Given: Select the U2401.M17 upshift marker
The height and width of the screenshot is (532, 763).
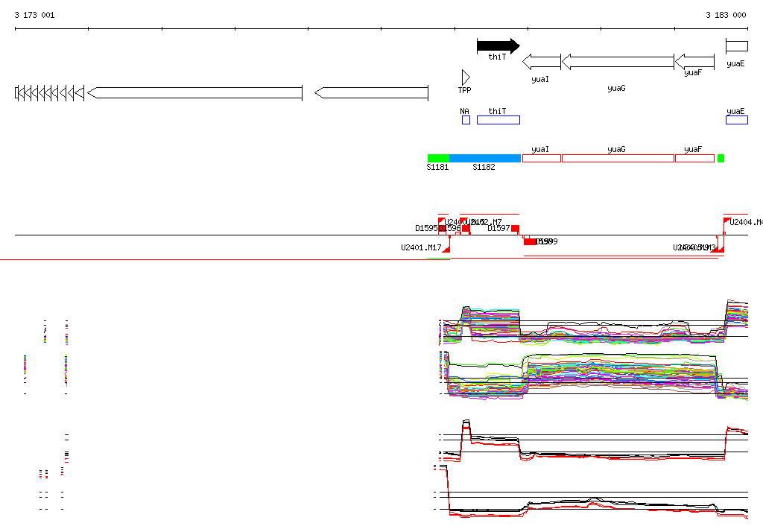Looking at the screenshot, I should (446, 247).
